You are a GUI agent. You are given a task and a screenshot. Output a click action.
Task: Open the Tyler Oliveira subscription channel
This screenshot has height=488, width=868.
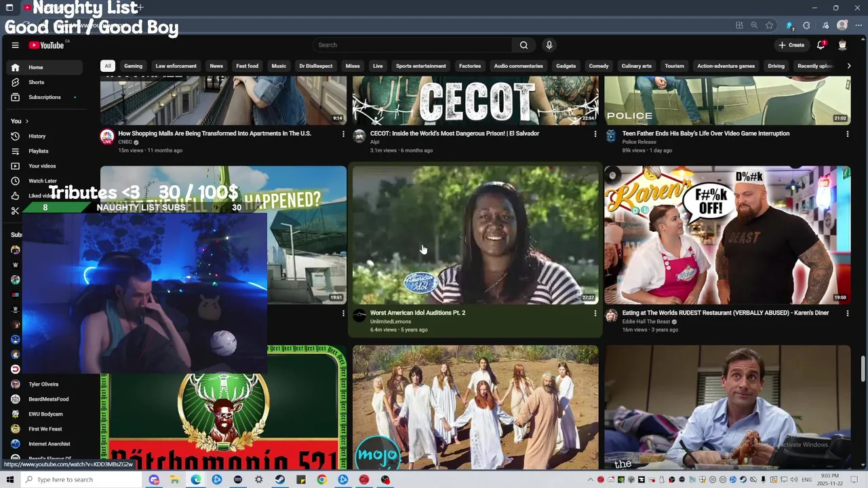[44, 384]
